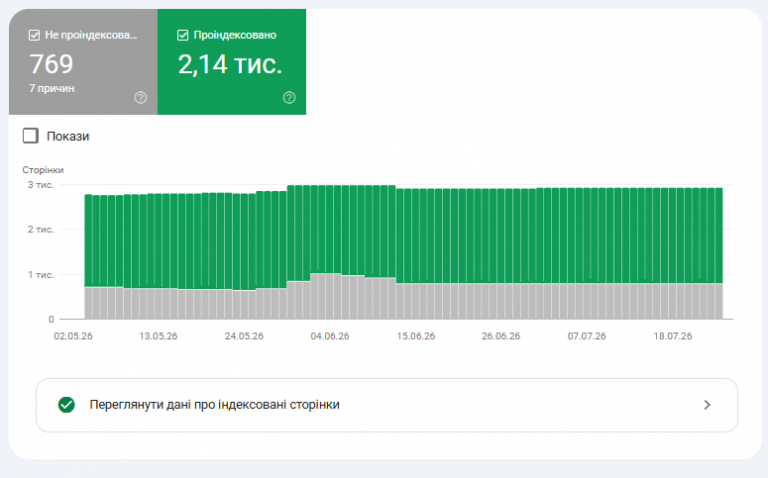
Task: Click the 3 тис. axis label
Action: [x=41, y=185]
